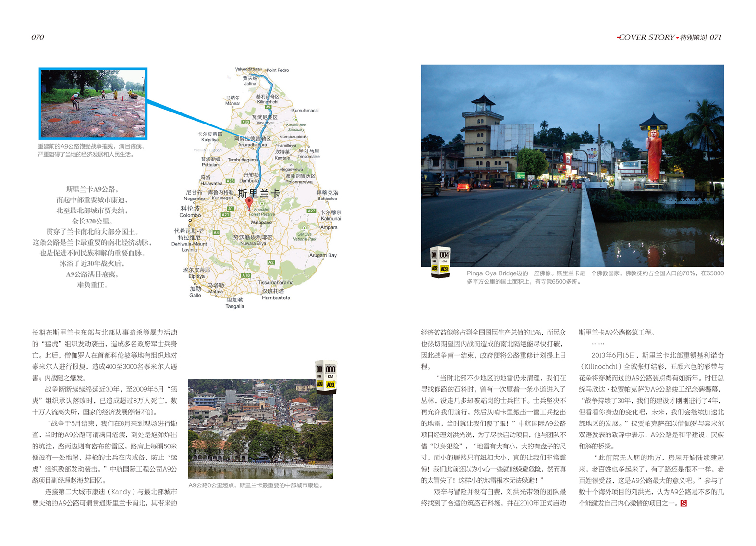The height and width of the screenshot is (546, 756).
Task: Click the Halawatha label on the map
Action: click(x=211, y=183)
